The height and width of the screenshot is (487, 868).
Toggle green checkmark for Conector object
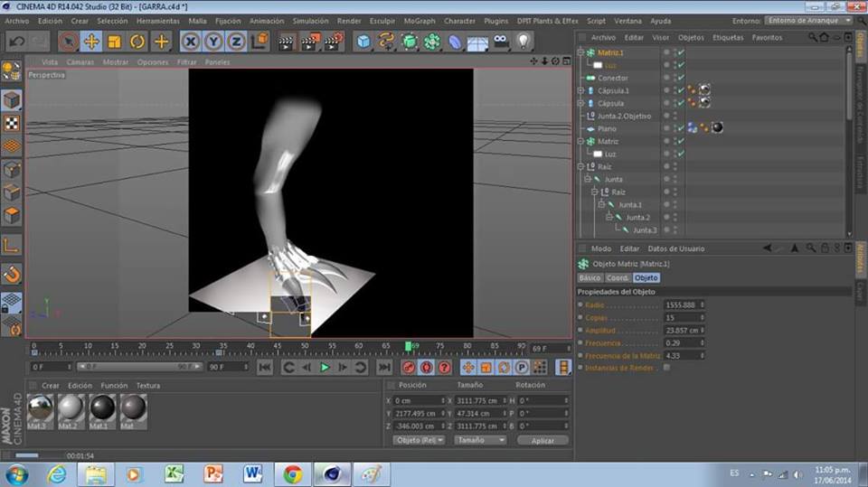pos(680,78)
